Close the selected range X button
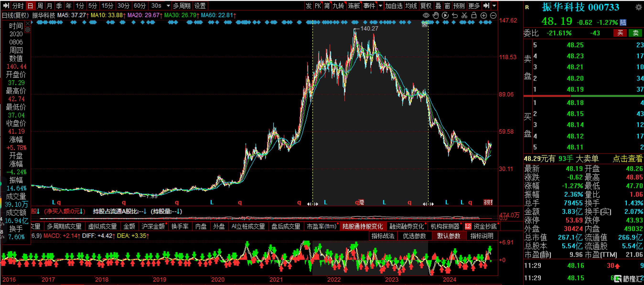This screenshot has width=644, height=285. point(424,25)
